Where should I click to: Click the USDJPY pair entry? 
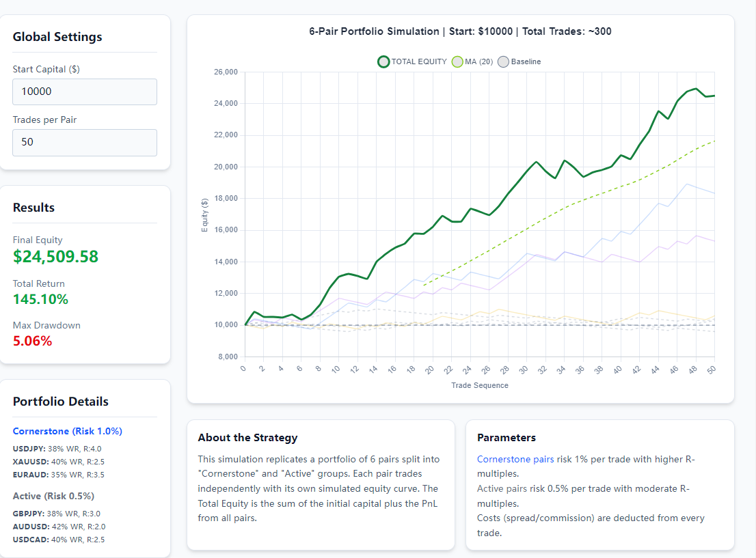tap(57, 449)
